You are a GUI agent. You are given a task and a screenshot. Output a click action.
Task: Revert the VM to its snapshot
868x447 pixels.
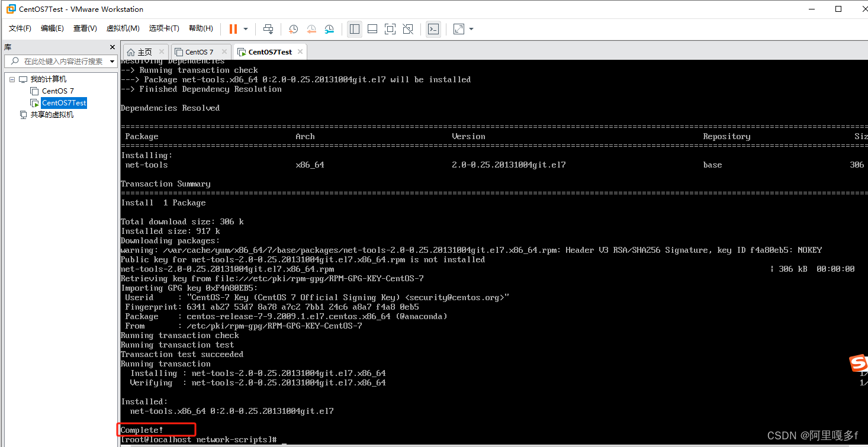[311, 28]
